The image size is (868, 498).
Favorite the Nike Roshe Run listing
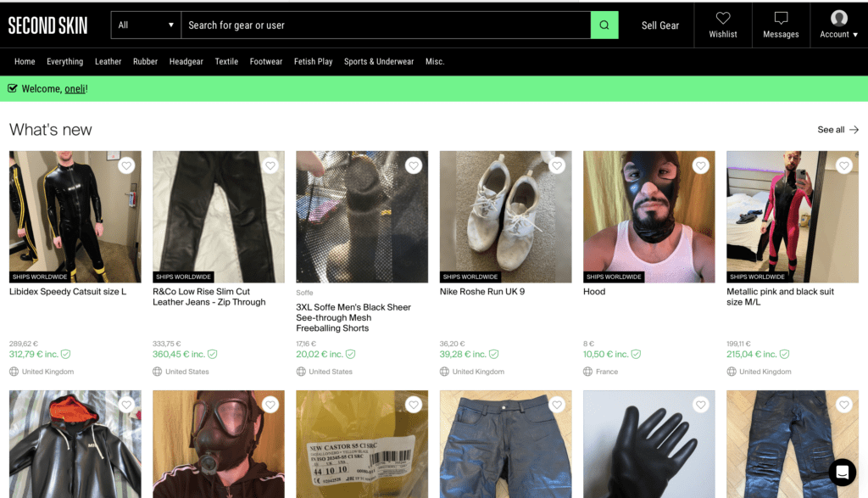(557, 165)
